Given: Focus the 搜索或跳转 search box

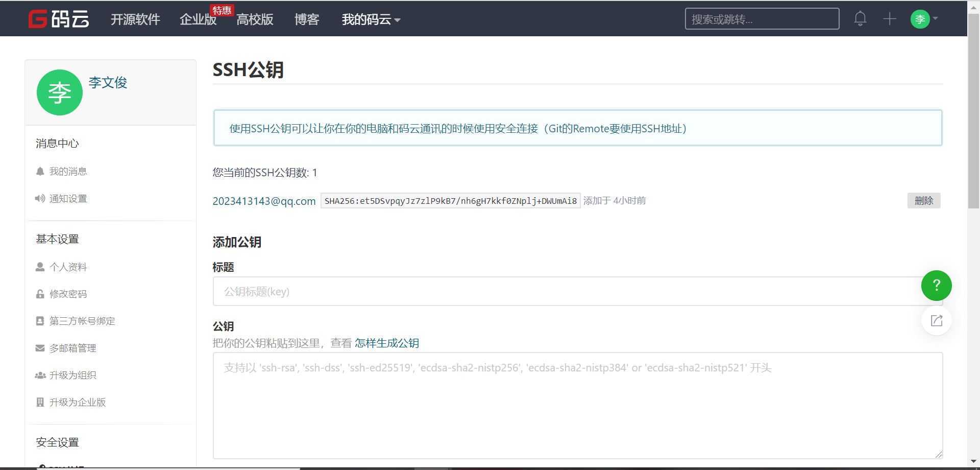Looking at the screenshot, I should pos(762,19).
